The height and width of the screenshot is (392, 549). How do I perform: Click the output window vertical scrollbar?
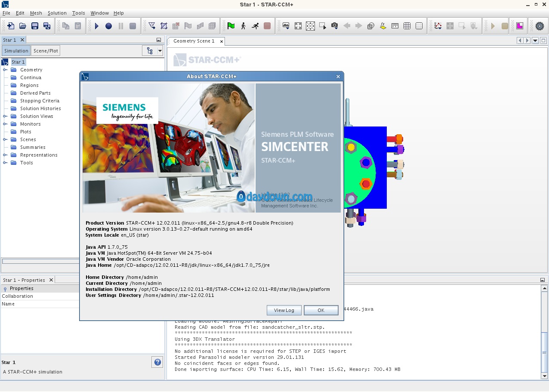click(x=544, y=332)
